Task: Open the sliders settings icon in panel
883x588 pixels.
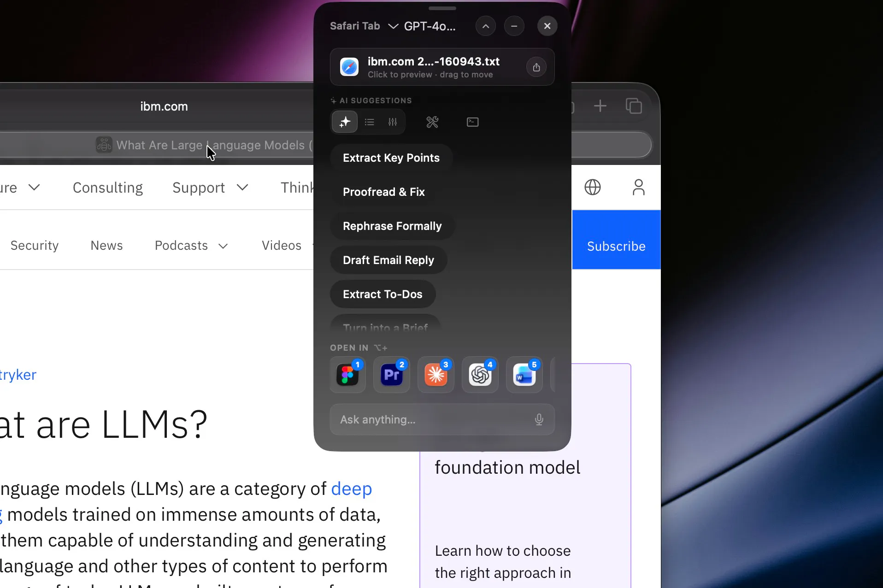Action: pyautogui.click(x=393, y=122)
